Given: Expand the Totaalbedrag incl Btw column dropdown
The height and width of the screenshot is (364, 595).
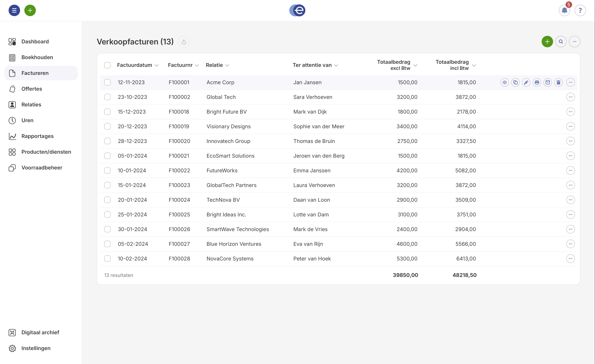Looking at the screenshot, I should [x=474, y=65].
